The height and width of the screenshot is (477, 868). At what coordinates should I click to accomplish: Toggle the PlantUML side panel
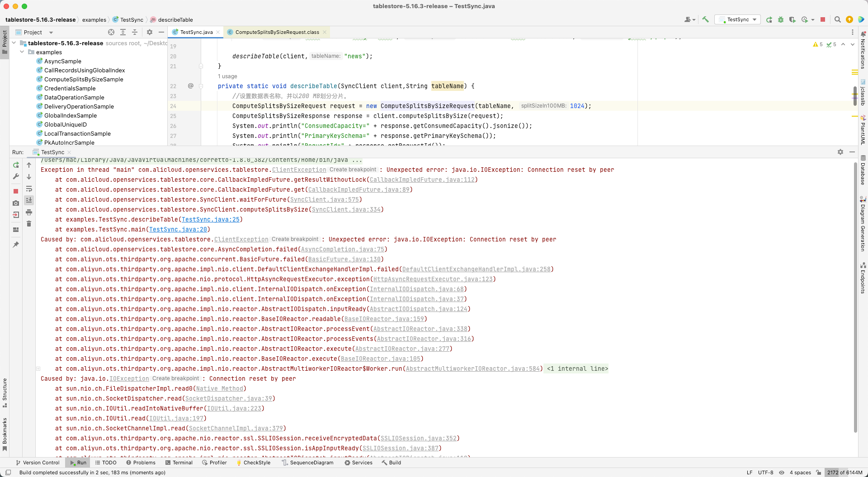863,130
